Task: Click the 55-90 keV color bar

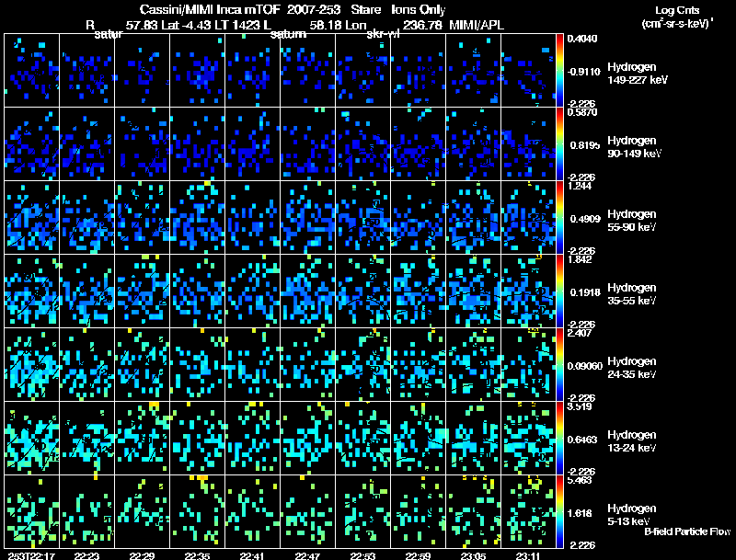Action: click(559, 218)
